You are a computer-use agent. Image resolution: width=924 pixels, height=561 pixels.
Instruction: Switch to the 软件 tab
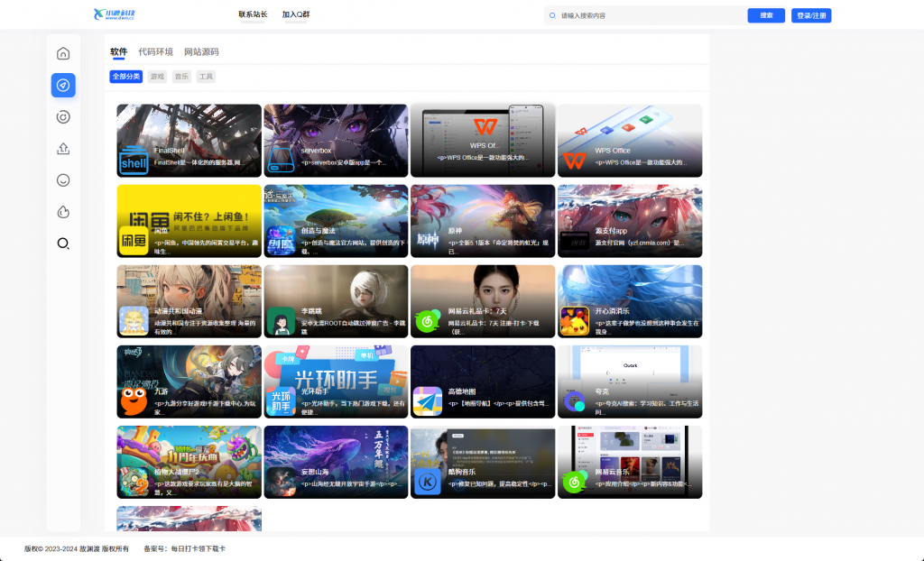click(118, 51)
